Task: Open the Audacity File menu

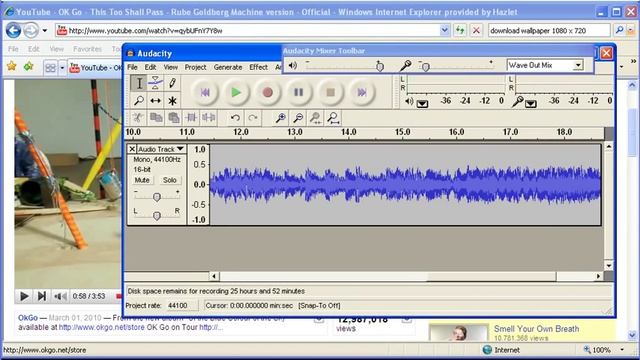Action: click(x=132, y=67)
